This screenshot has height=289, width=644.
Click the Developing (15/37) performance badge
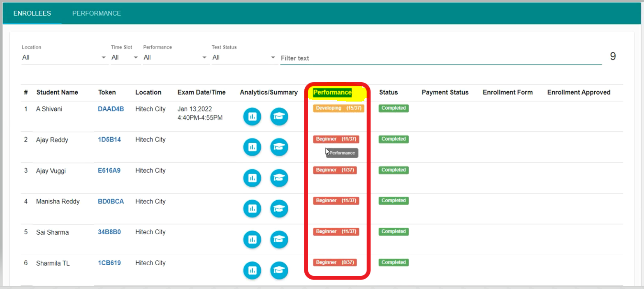click(338, 108)
